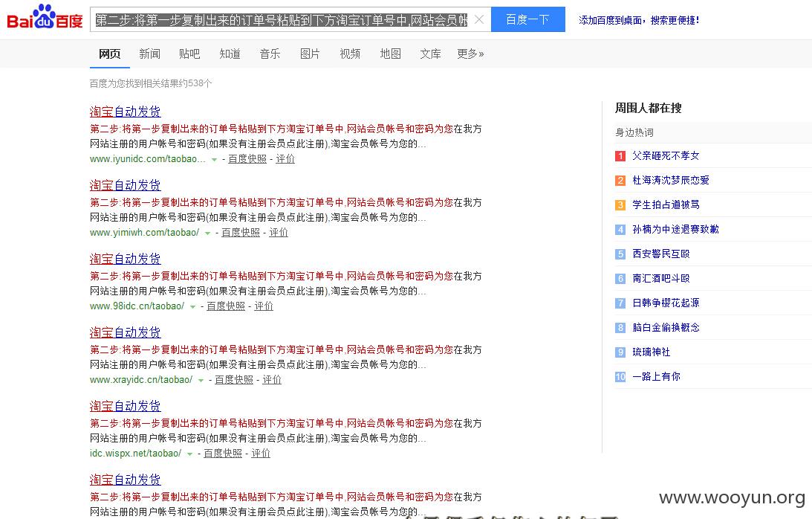This screenshot has width=812, height=519.
Task: Switch to the 贴吧 tab
Action: (x=189, y=54)
